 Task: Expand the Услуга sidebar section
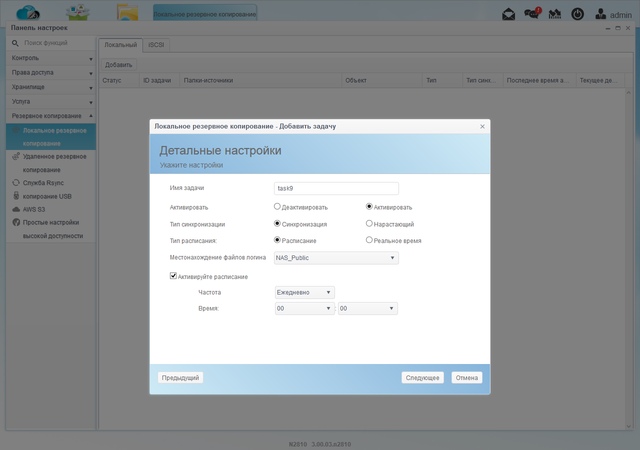[x=51, y=101]
